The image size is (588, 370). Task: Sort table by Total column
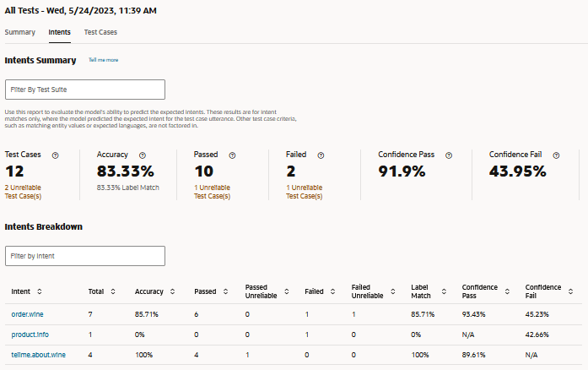click(x=113, y=291)
